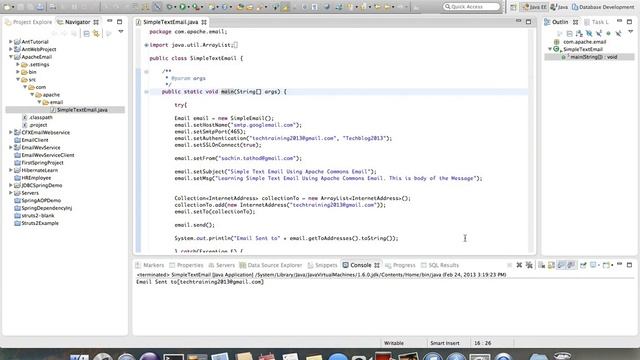
Task: Expand the folded import statement in the editor
Action: [146, 45]
